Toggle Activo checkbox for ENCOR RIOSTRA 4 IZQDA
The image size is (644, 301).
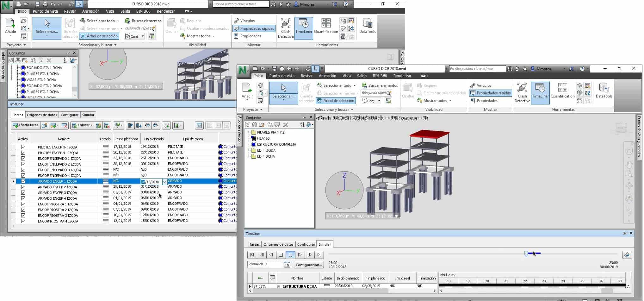point(23,221)
